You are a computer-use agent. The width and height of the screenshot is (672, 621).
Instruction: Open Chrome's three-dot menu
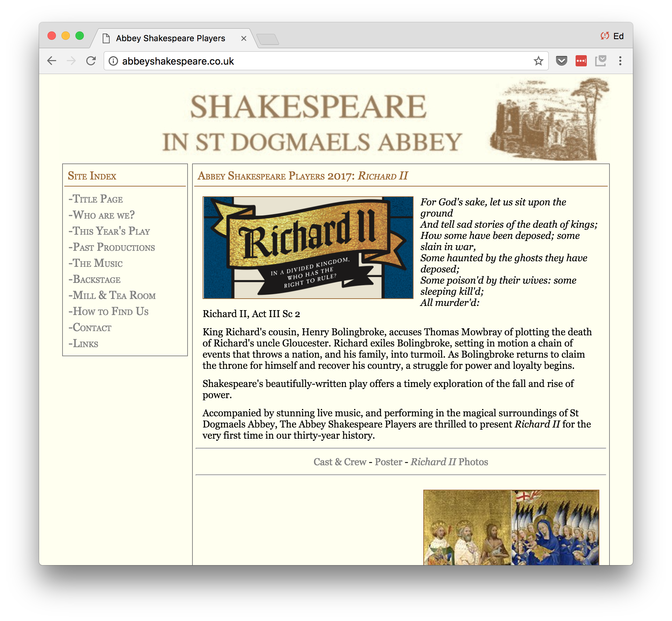[620, 61]
